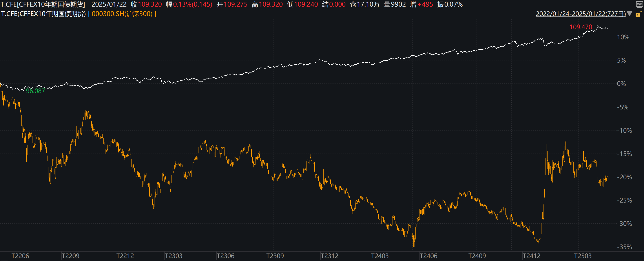This screenshot has width=644, height=261.
Task: Click the T2206 contract marker on time axis
Action: (20, 256)
